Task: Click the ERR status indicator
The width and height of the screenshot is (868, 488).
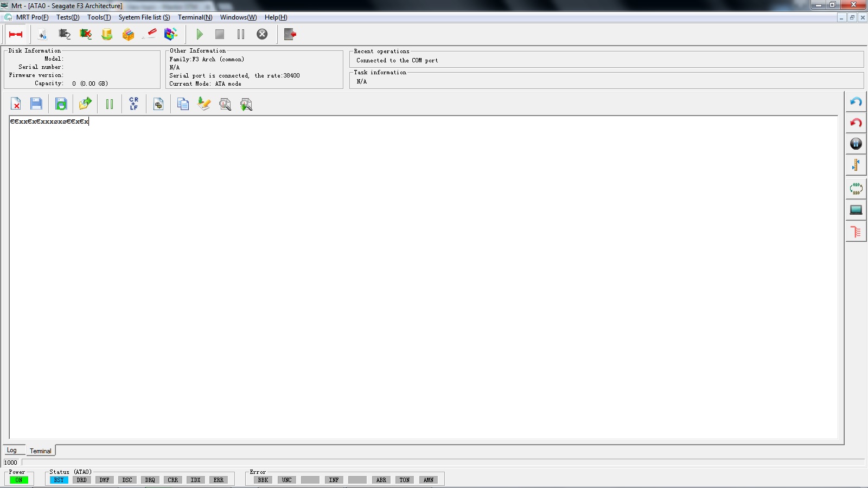Action: (219, 480)
